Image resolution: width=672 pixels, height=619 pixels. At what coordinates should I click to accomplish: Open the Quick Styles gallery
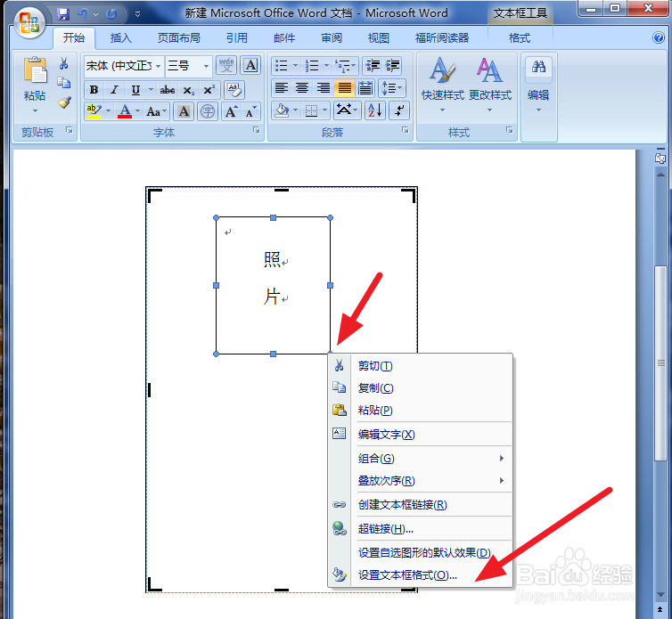pos(443,85)
